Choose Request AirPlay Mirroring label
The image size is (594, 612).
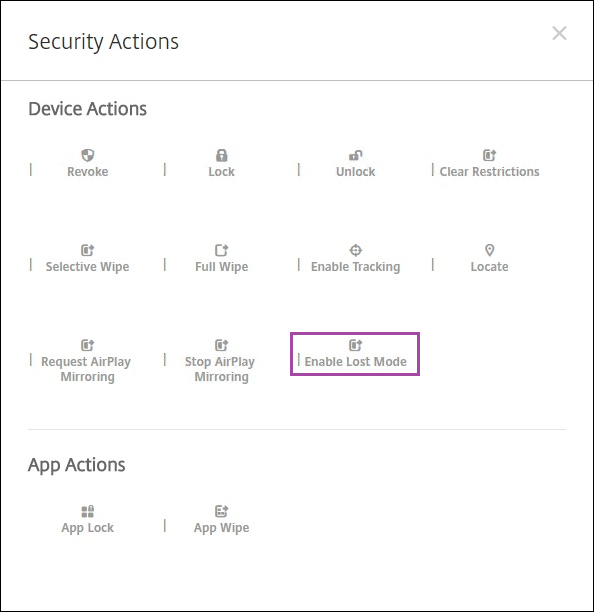pyautogui.click(x=86, y=369)
